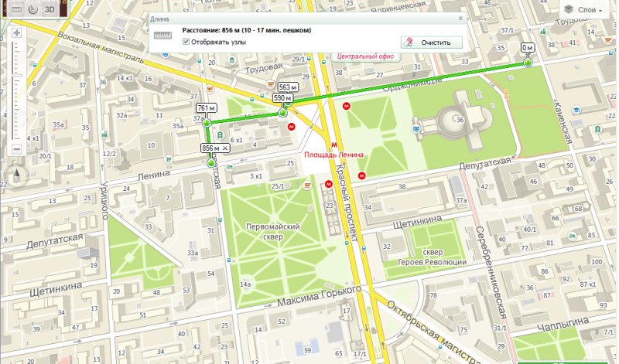Reset map orientation with the compass icon
The height and width of the screenshot is (364, 619).
click(16, 175)
